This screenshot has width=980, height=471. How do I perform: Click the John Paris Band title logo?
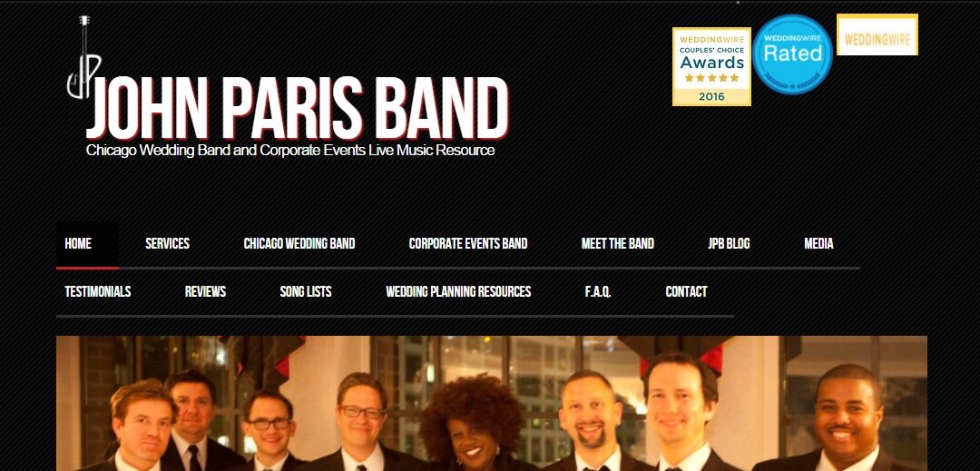click(x=298, y=108)
